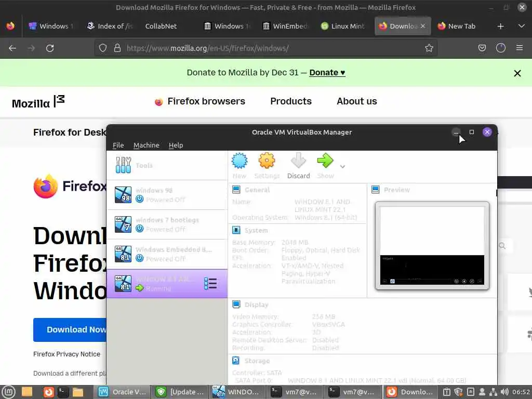Screen dimensions: 532x399
Task: Close the active Download tab
Action: (x=423, y=26)
